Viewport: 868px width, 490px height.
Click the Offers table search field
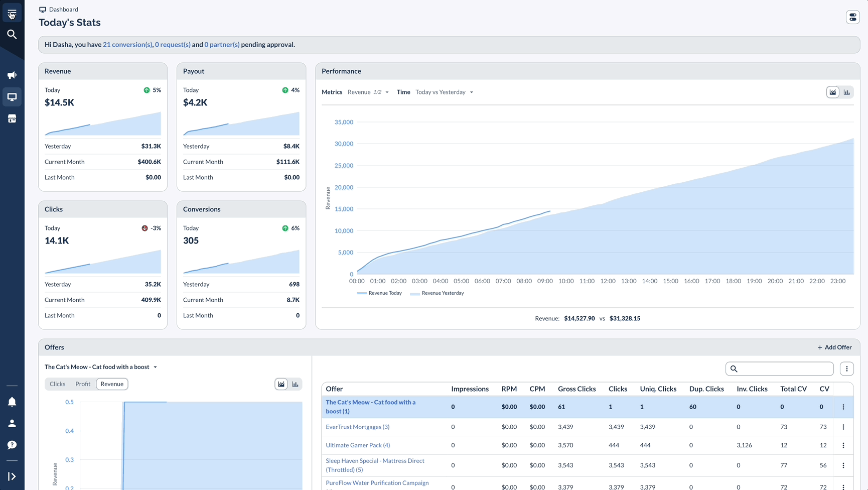coord(780,369)
